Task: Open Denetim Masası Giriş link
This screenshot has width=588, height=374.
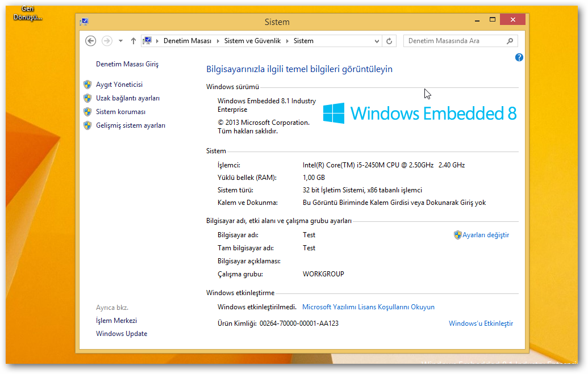Action: 127,64
